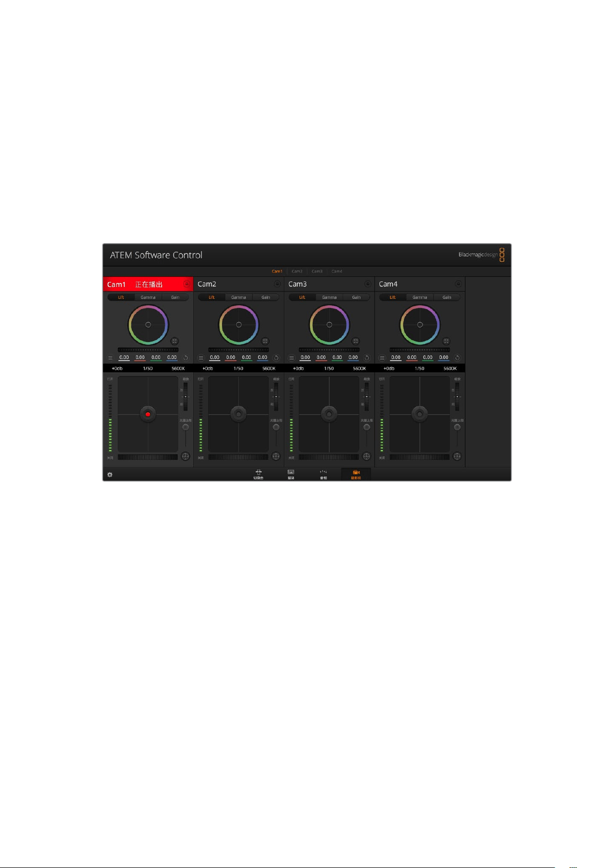
Task: Select Gain for Cam1
Action: point(175,297)
